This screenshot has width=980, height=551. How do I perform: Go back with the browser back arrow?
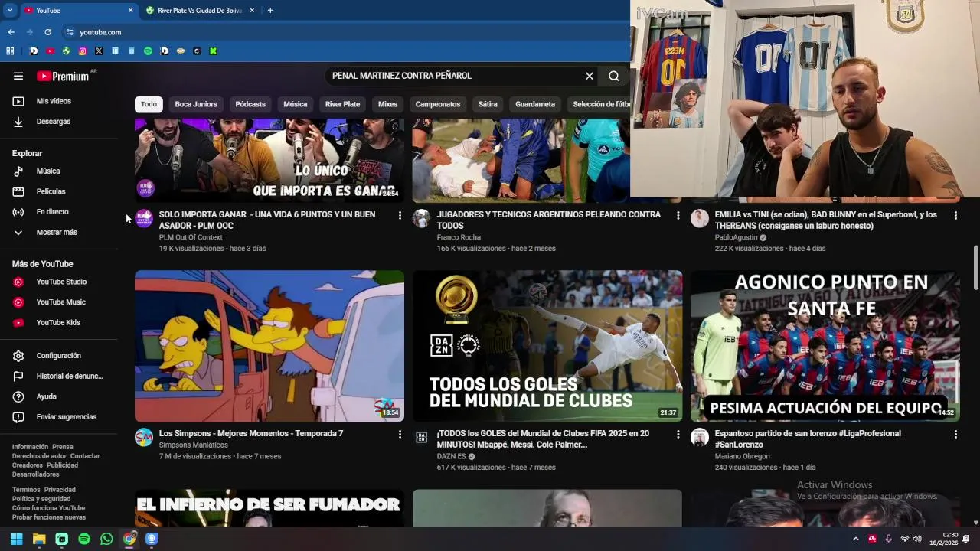coord(11,32)
